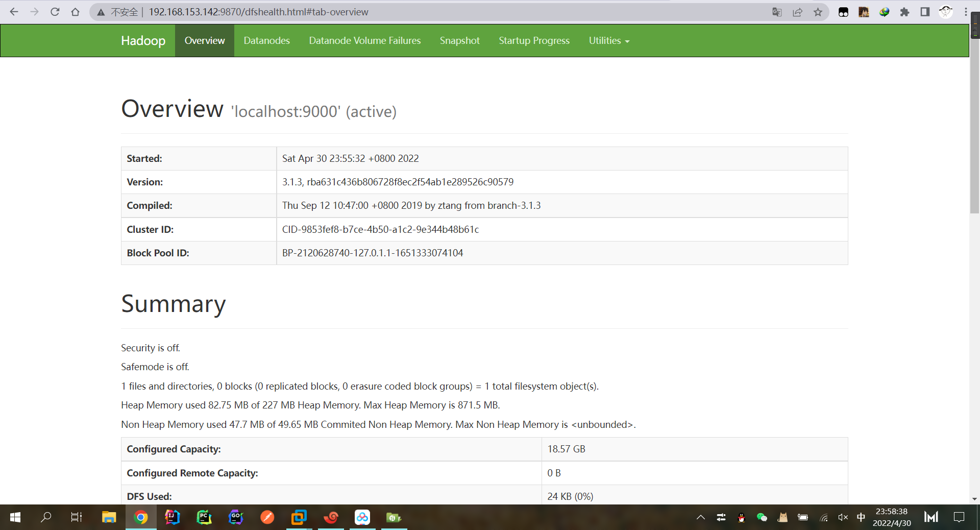Open the Overview tab
Screen dimensions: 980x530
[x=205, y=40]
